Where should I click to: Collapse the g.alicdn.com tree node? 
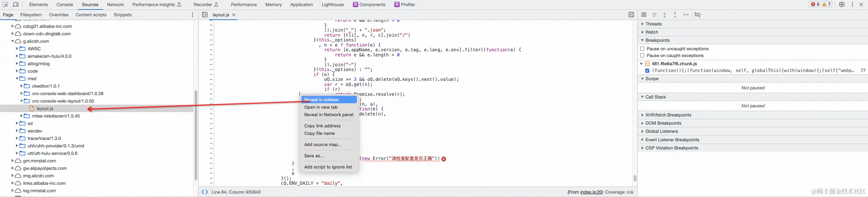point(13,41)
